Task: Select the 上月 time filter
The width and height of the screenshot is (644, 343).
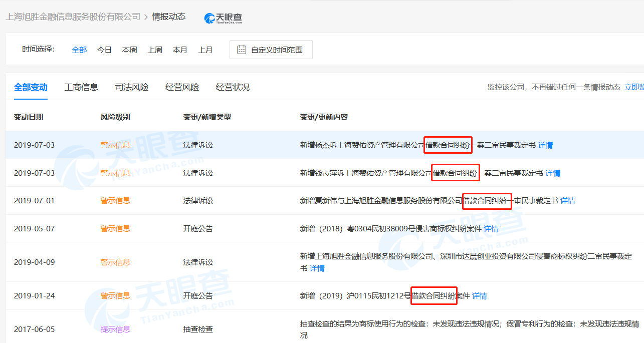Action: click(205, 50)
